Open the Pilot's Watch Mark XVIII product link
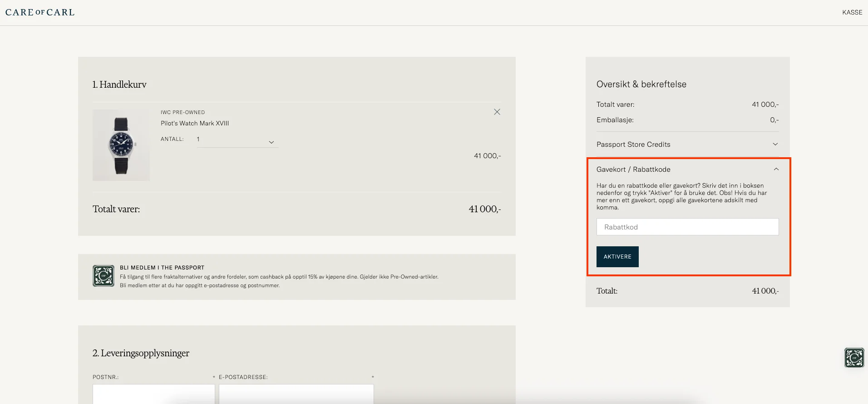Image resolution: width=868 pixels, height=404 pixels. pos(195,123)
